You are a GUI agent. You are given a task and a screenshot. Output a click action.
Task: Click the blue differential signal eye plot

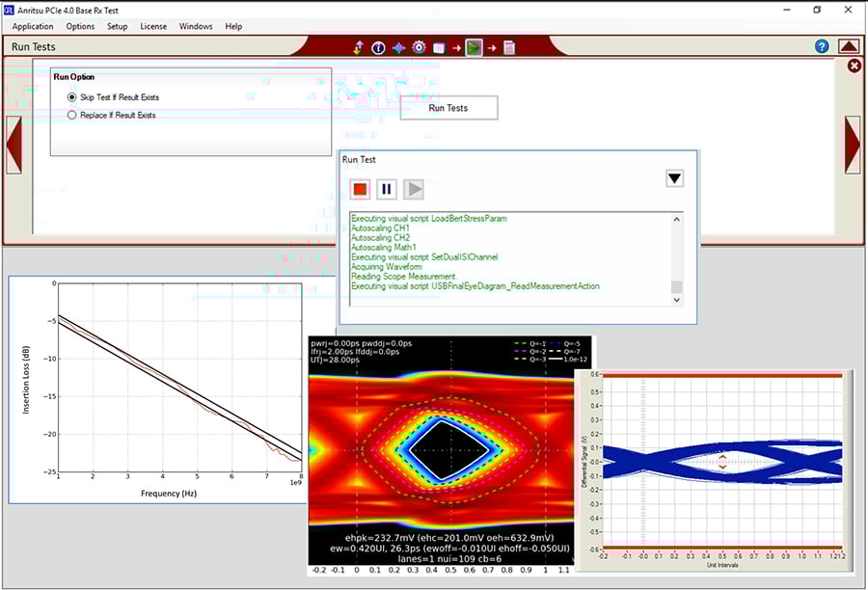[722, 462]
